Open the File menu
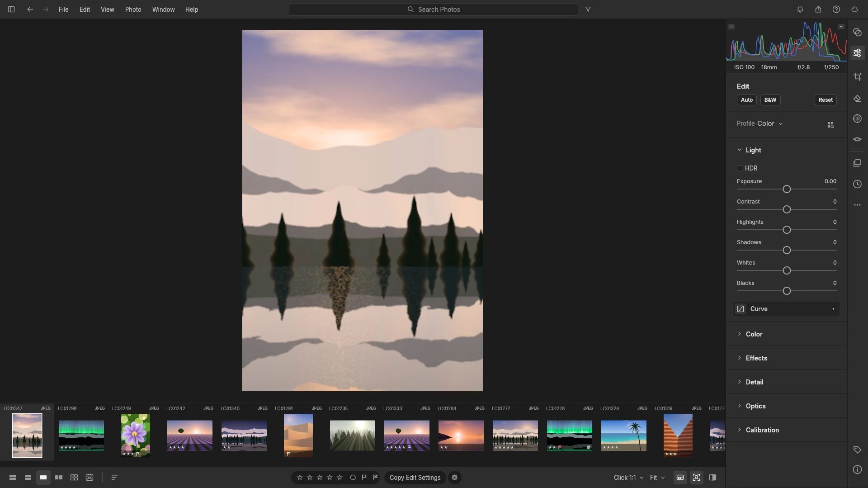Image resolution: width=868 pixels, height=488 pixels. tap(63, 9)
